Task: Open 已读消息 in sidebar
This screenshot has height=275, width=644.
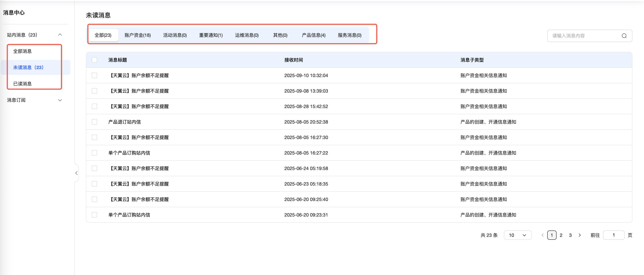Action: click(x=22, y=84)
